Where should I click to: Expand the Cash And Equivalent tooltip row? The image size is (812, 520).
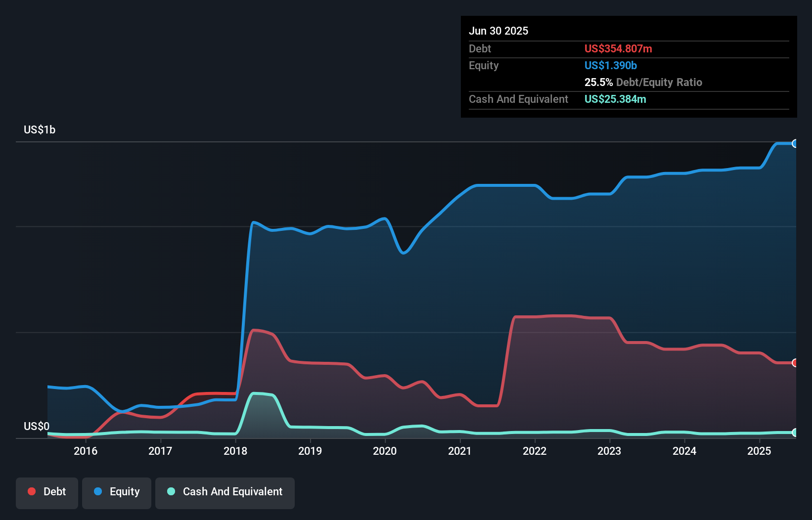pos(518,99)
